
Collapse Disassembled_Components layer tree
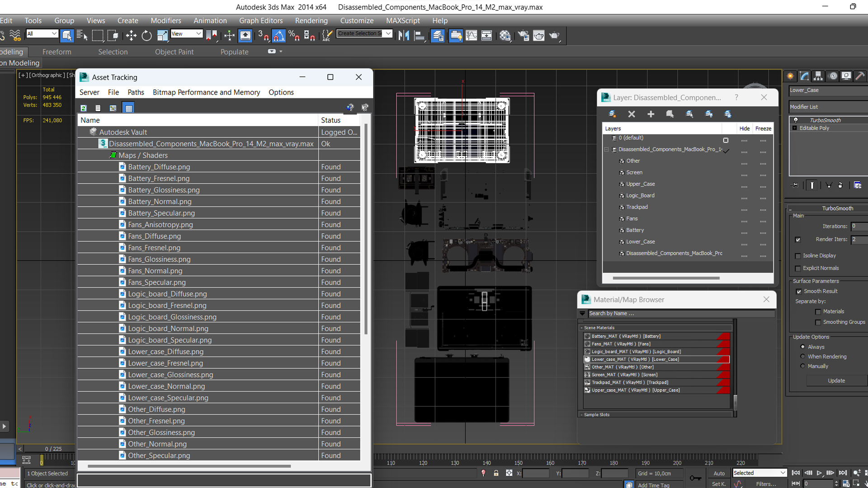point(607,150)
